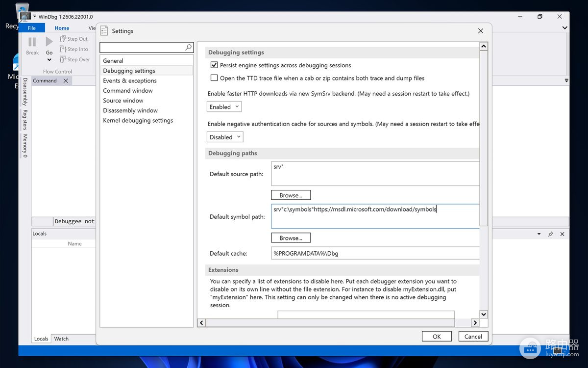Image resolution: width=588 pixels, height=368 pixels.
Task: Click OK in Settings dialog
Action: click(x=437, y=336)
